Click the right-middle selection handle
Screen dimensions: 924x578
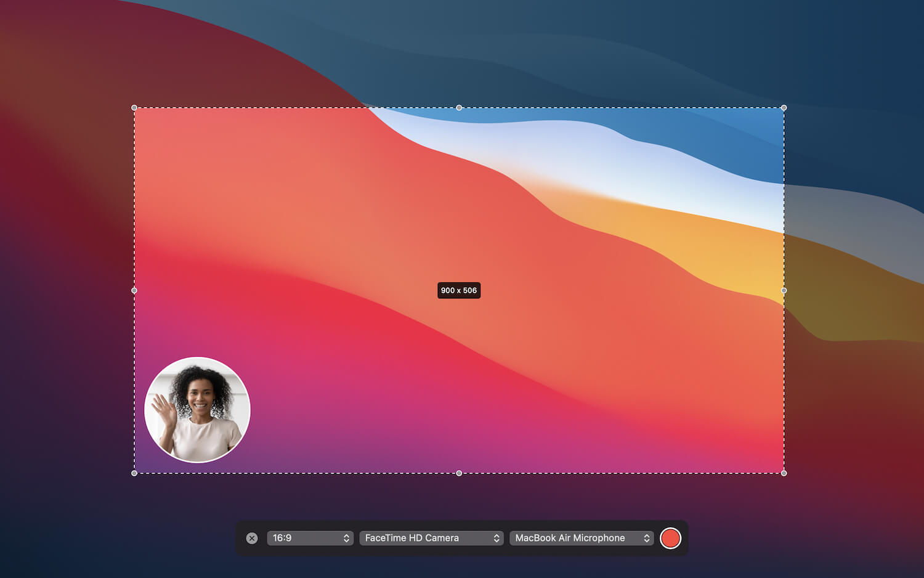(784, 290)
